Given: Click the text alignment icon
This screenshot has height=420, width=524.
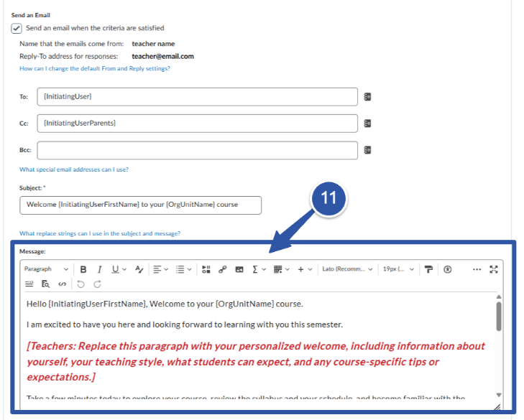Looking at the screenshot, I should (157, 269).
